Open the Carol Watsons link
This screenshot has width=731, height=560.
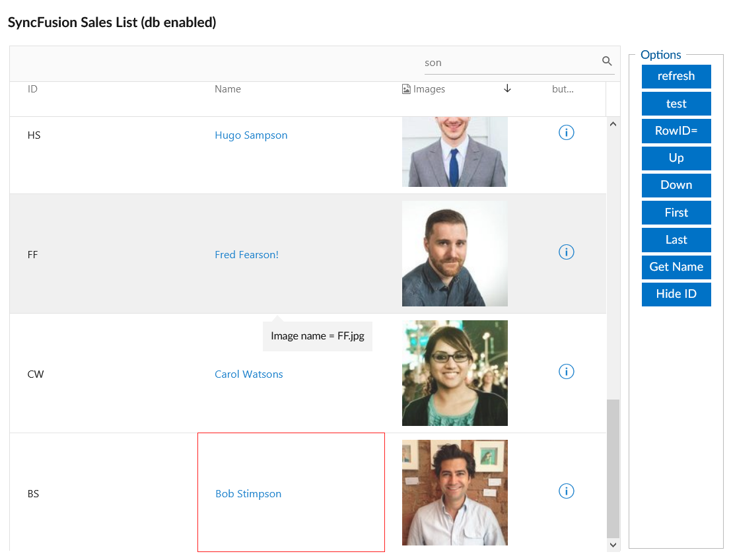248,374
